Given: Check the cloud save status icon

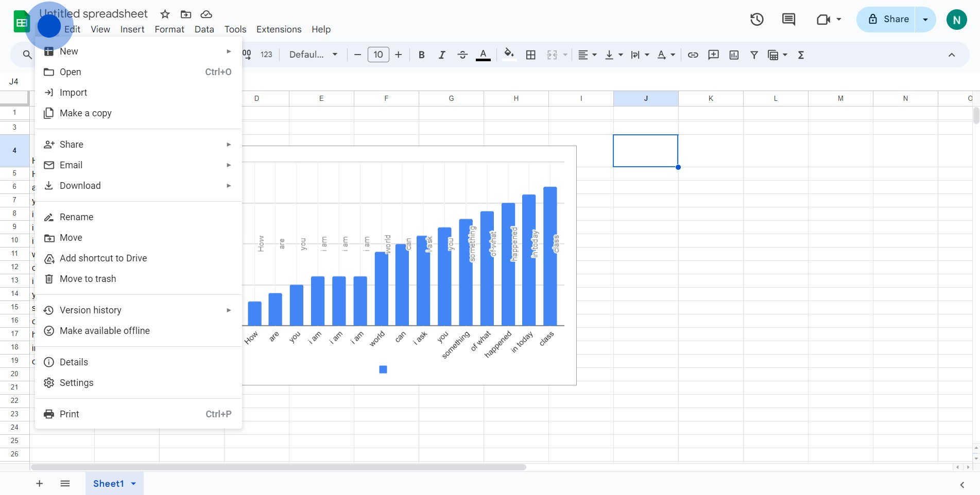Looking at the screenshot, I should pos(207,14).
